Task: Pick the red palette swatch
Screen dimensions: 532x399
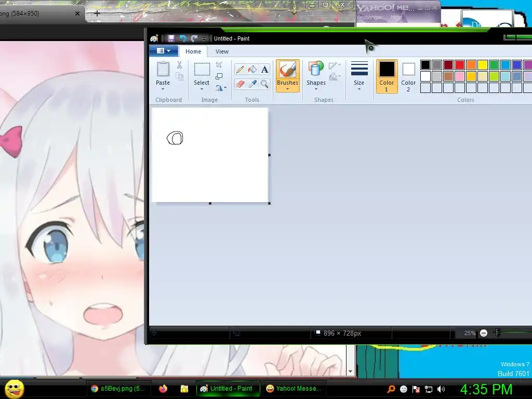Action: pyautogui.click(x=460, y=65)
